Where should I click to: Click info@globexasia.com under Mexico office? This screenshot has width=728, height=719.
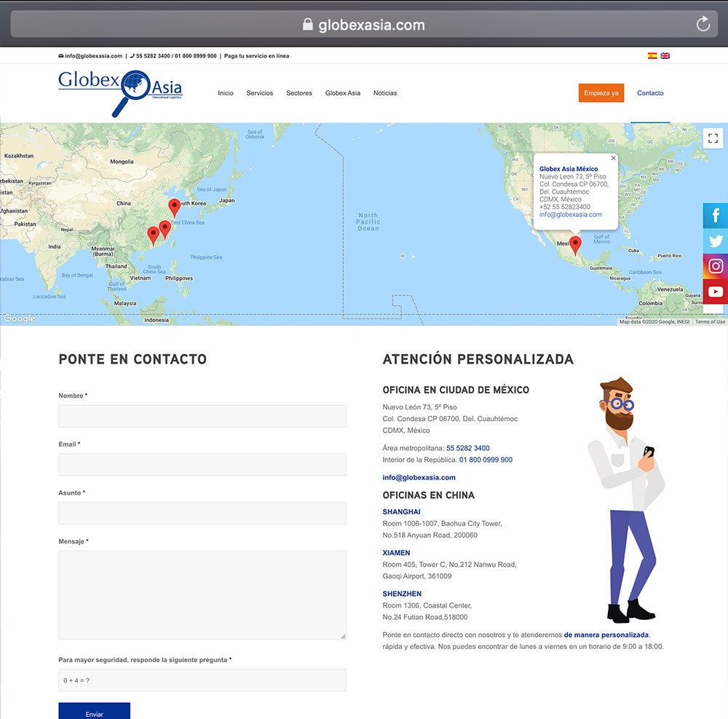(x=419, y=477)
